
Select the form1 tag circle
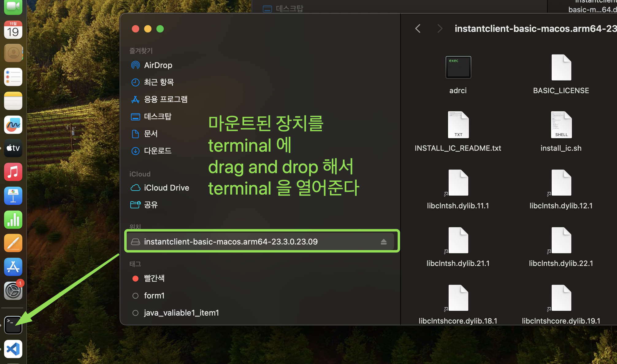135,296
